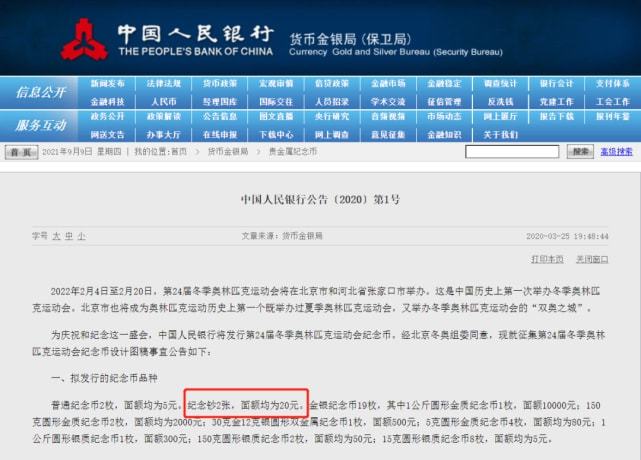Go to 货币政策 section

point(220,84)
